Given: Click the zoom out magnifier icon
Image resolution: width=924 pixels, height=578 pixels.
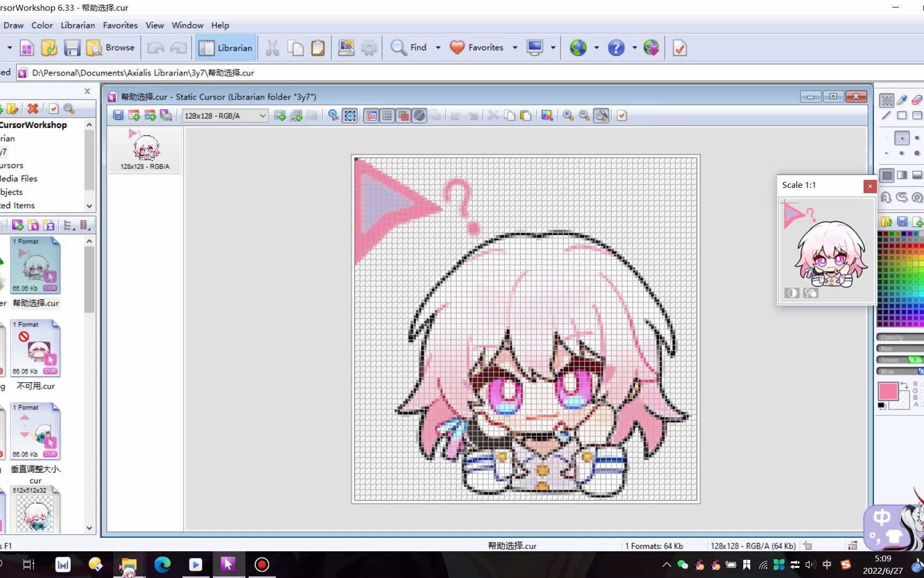Looking at the screenshot, I should (584, 116).
